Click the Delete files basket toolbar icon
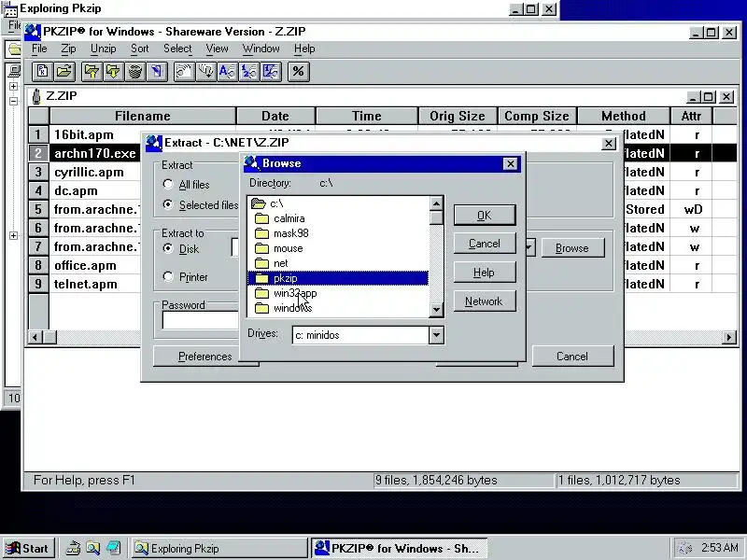747x560 pixels. [x=135, y=72]
